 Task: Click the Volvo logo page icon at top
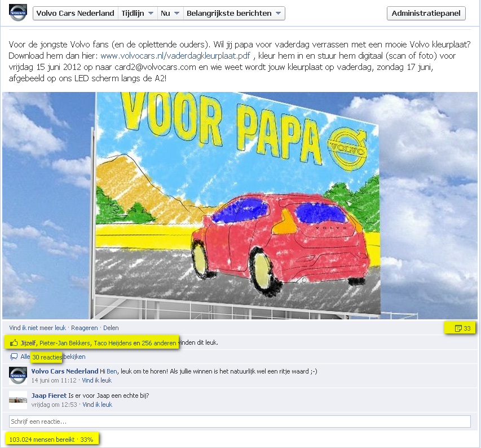[x=18, y=13]
